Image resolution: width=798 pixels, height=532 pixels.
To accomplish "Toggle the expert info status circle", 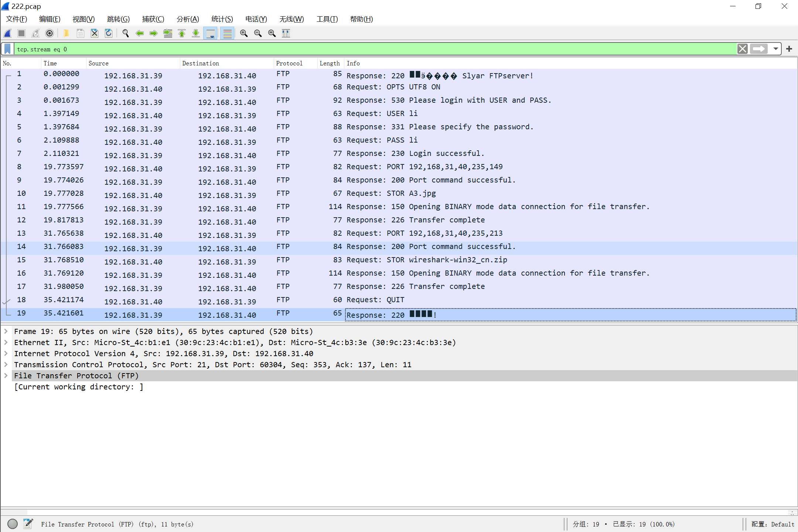I will point(13,524).
